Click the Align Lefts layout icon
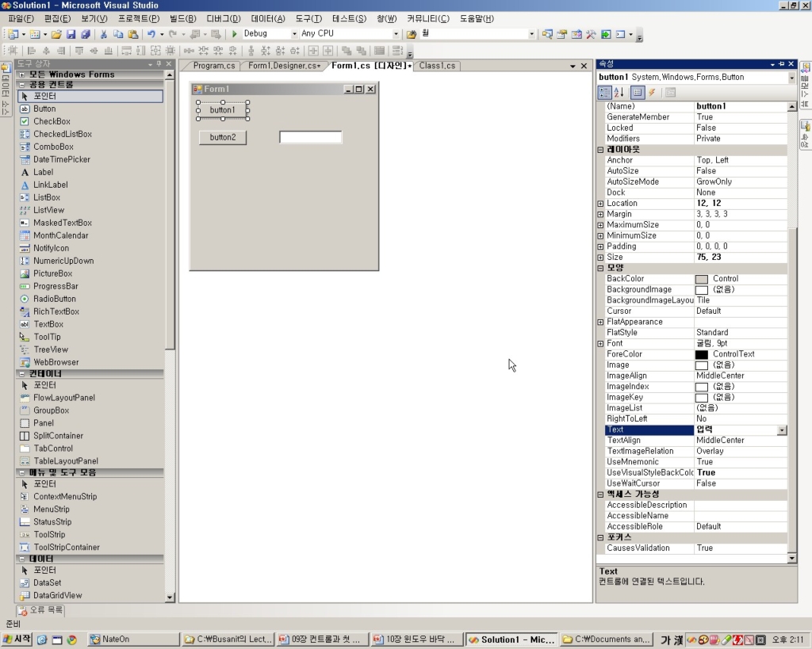 coord(32,51)
